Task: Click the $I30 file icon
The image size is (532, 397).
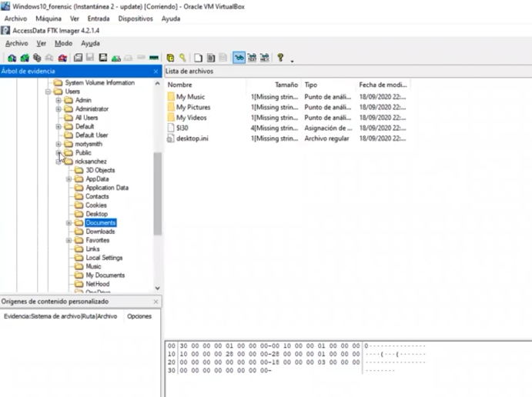Action: [171, 128]
